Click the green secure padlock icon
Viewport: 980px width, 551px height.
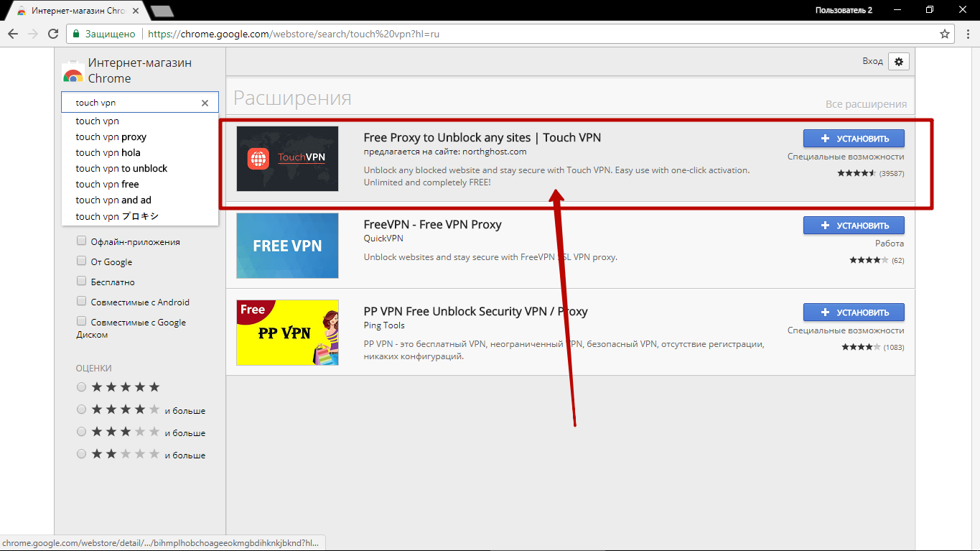pyautogui.click(x=75, y=34)
